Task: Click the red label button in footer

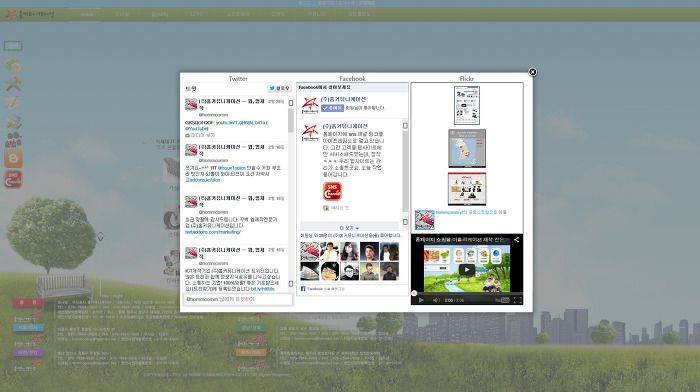Action: point(28,303)
